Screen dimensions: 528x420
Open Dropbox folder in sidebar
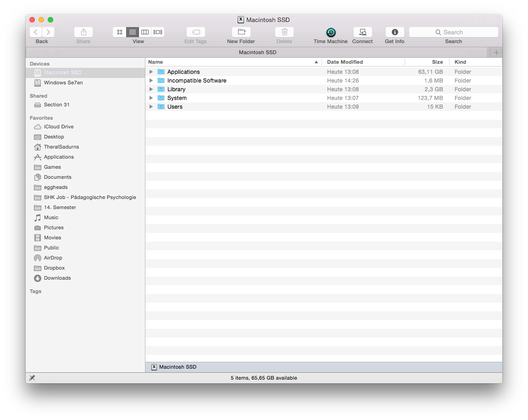[85, 268]
